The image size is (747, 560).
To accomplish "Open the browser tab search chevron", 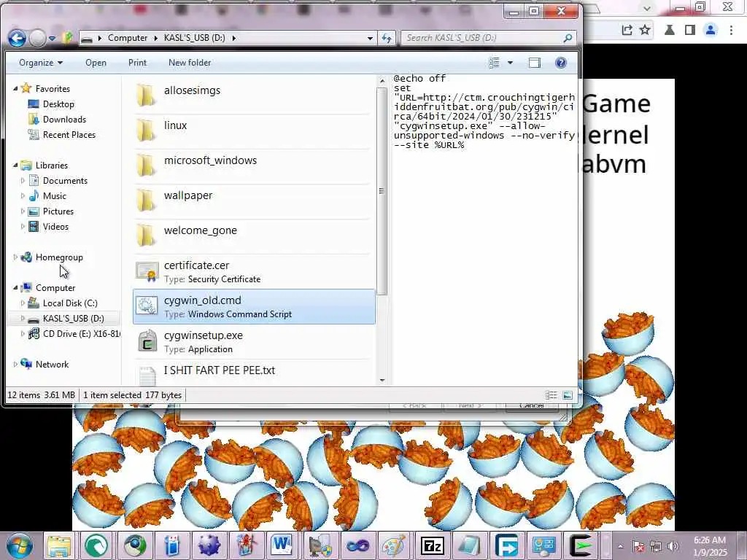I will [646, 8].
